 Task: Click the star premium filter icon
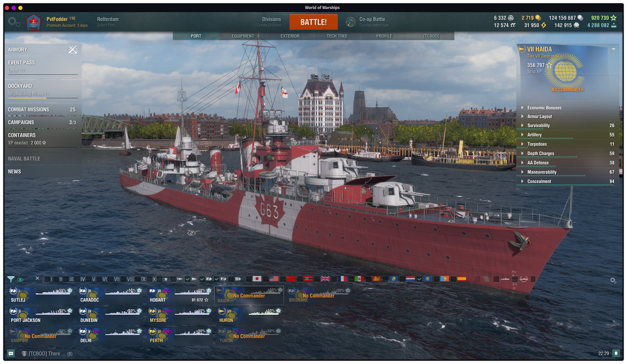click(166, 279)
